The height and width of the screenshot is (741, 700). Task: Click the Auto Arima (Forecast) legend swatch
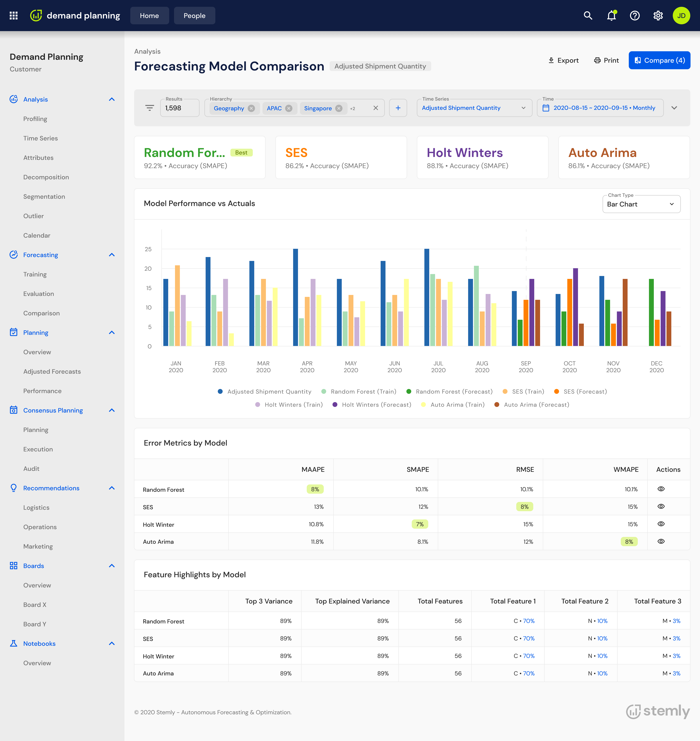pyautogui.click(x=497, y=405)
